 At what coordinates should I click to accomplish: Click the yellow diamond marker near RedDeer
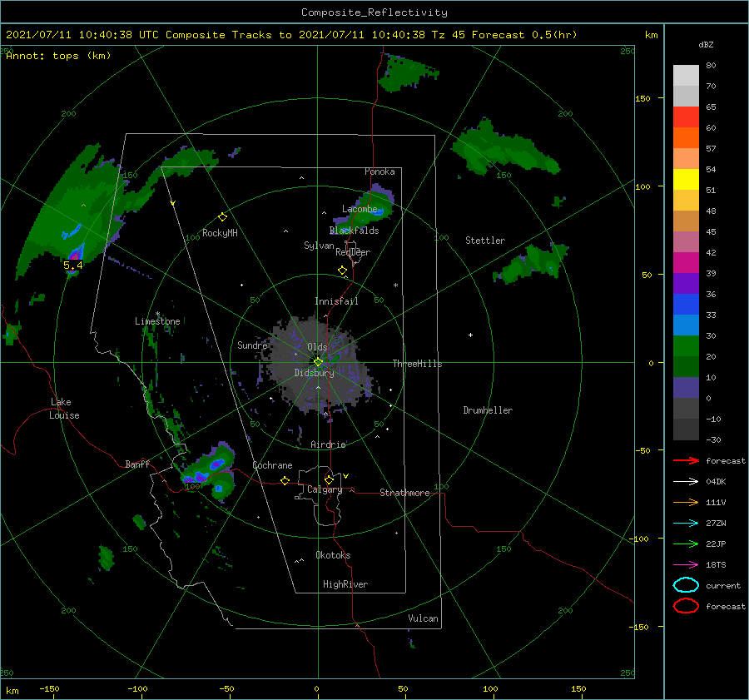pyautogui.click(x=342, y=271)
